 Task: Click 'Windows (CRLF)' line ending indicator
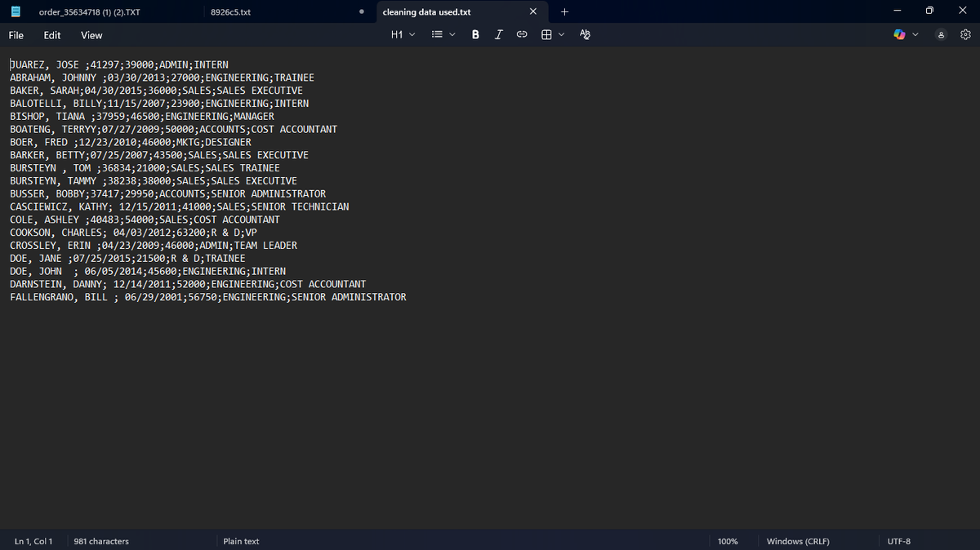[798, 541]
